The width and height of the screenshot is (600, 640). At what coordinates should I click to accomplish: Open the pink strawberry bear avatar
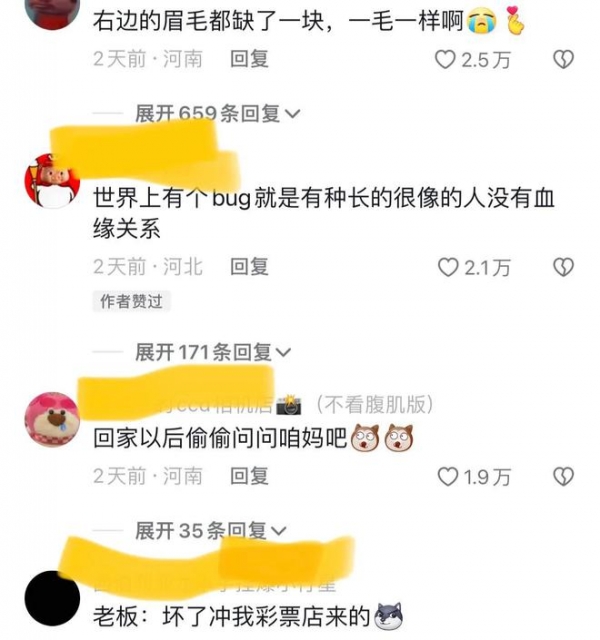(52, 420)
